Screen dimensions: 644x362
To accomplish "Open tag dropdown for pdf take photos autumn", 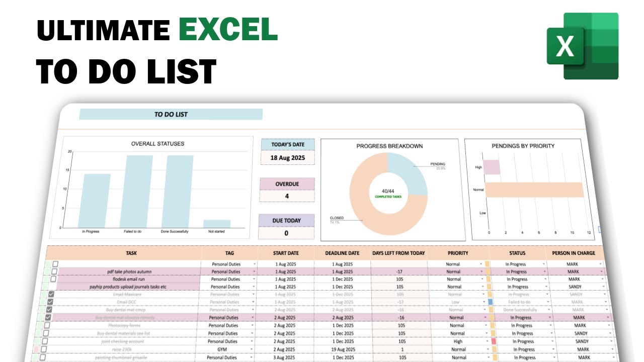I will pos(254,271).
